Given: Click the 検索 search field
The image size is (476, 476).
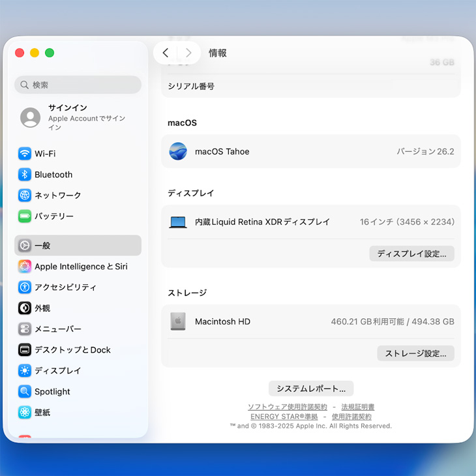Looking at the screenshot, I should pyautogui.click(x=78, y=85).
